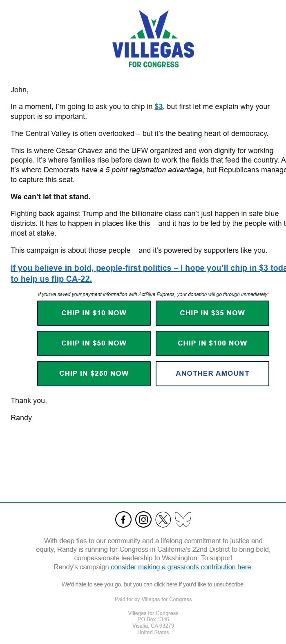Image resolution: width=286 pixels, height=644 pixels.
Task: Click the ActBlue Express notice text
Action: [153, 294]
